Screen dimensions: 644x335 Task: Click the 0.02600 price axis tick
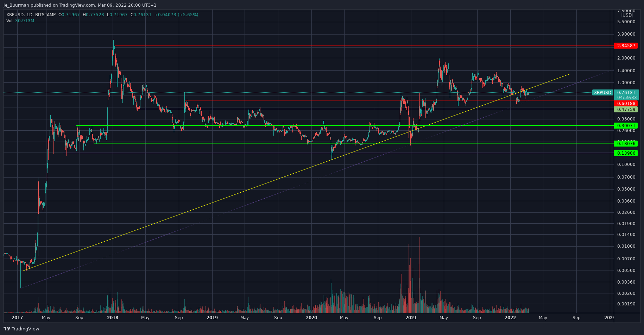(626, 212)
